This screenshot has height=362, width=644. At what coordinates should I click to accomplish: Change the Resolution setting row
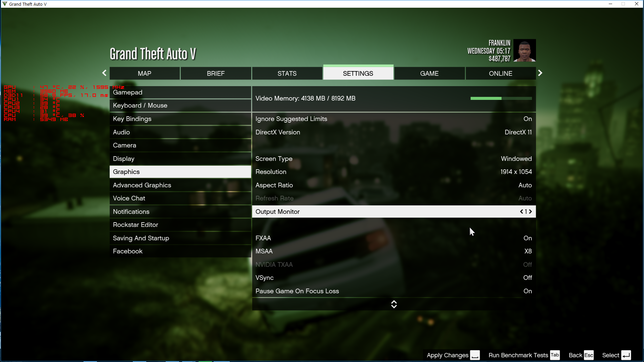394,172
